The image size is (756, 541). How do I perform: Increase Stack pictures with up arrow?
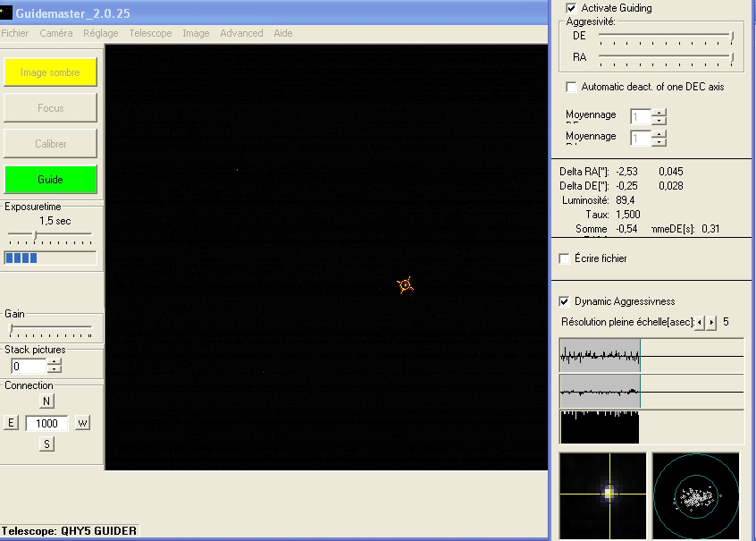(55, 362)
